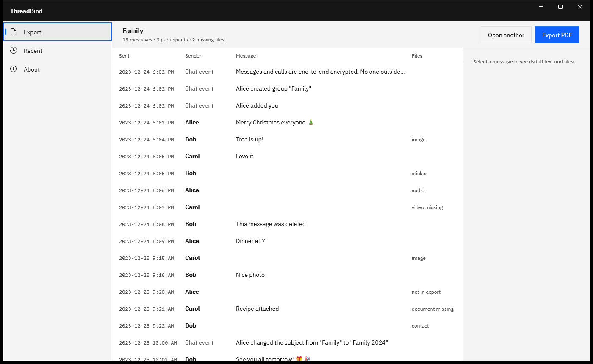Select Carol's 'Recipe attached' message
The image size is (593, 364).
click(287, 309)
